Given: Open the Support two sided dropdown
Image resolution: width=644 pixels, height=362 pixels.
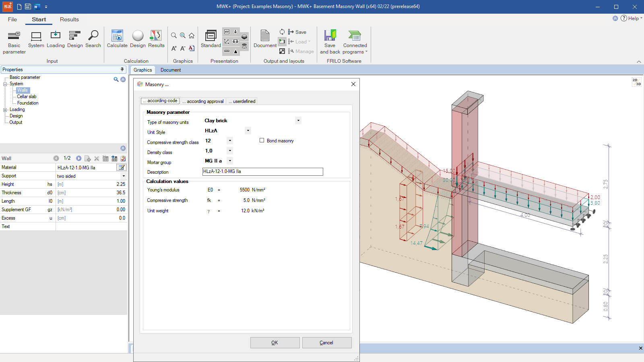Looking at the screenshot, I should point(124,176).
